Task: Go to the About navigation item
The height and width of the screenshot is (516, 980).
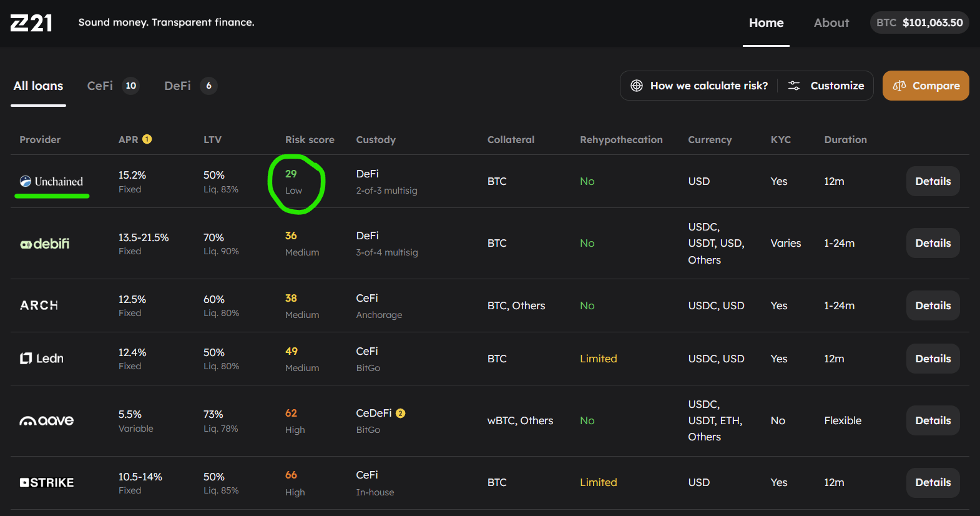Action: (x=831, y=22)
